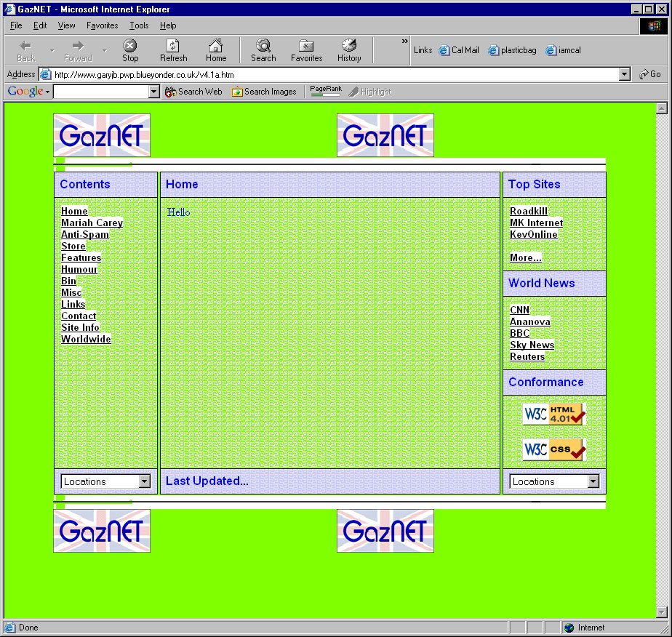Open the Humour page link
Screen dimensions: 672x637
(79, 270)
